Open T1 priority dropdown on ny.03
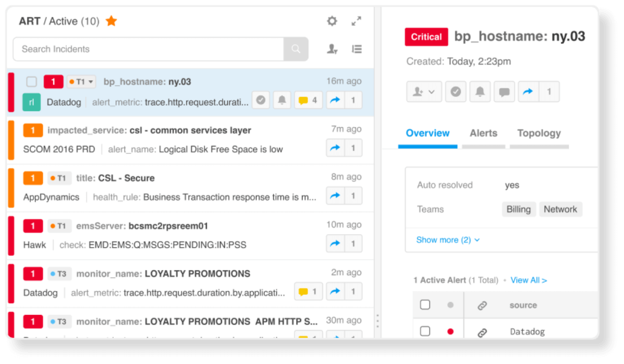The image size is (624, 364). click(81, 82)
